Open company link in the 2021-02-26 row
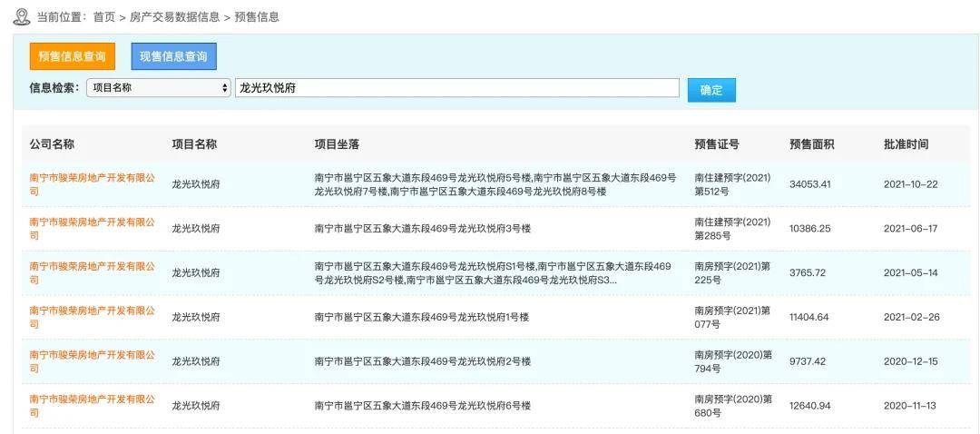Image resolution: width=980 pixels, height=434 pixels. [92, 318]
